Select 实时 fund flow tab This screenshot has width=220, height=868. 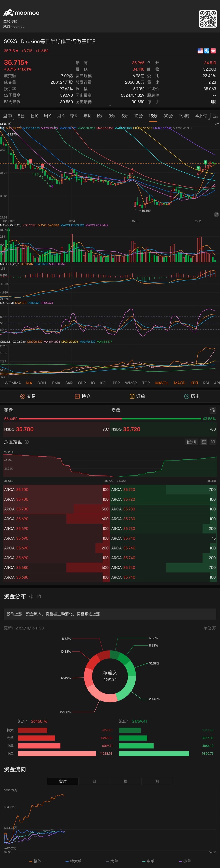click(x=63, y=781)
